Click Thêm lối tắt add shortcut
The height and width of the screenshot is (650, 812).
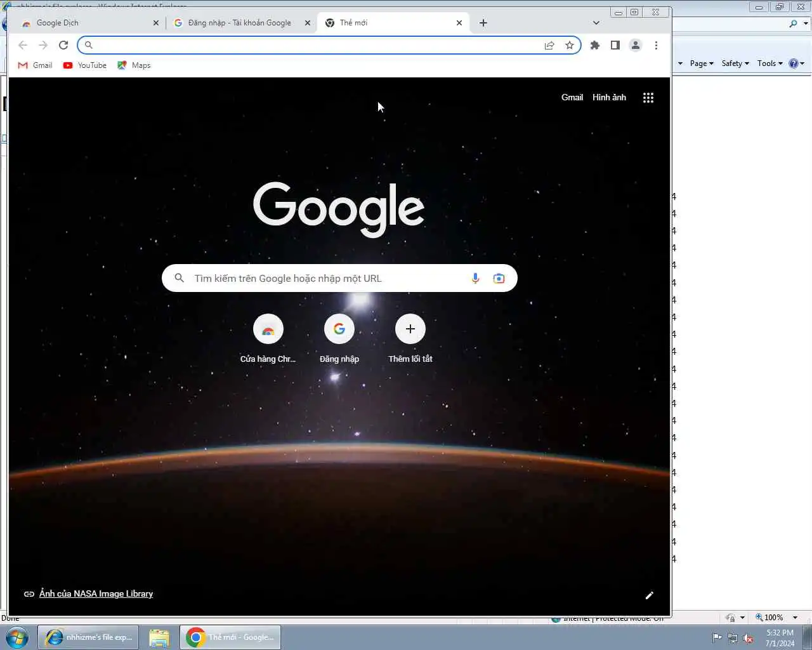(x=410, y=339)
